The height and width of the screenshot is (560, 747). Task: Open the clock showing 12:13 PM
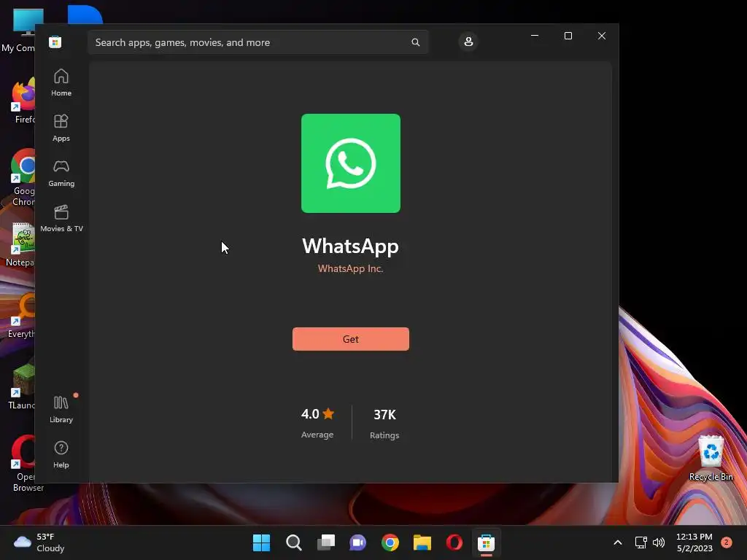point(694,542)
